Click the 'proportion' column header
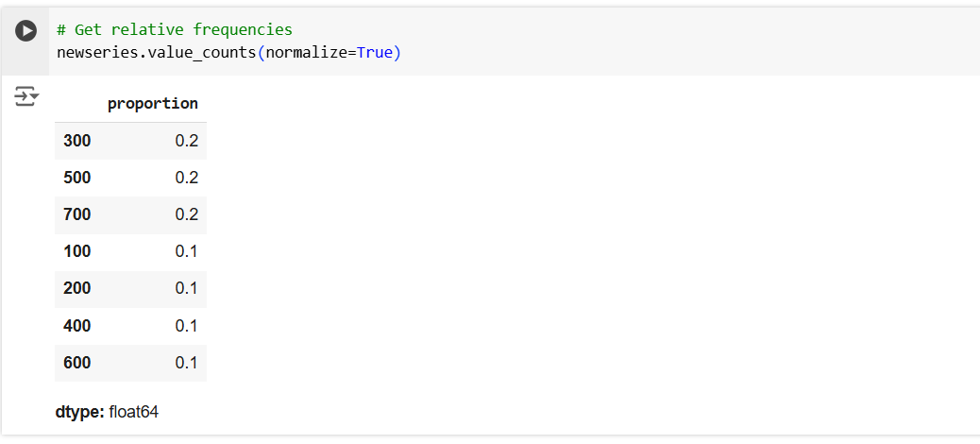This screenshot has height=444, width=980. pos(153,103)
